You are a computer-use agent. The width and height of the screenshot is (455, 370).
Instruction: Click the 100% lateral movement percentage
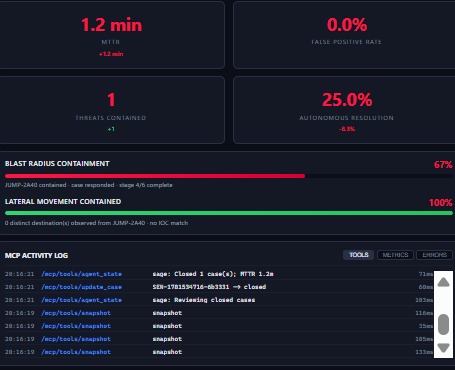pyautogui.click(x=440, y=203)
